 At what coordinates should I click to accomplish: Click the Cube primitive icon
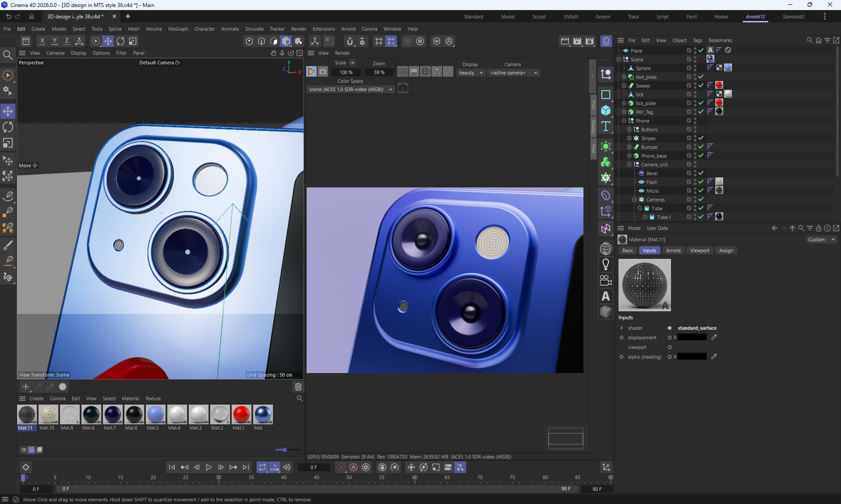click(606, 110)
